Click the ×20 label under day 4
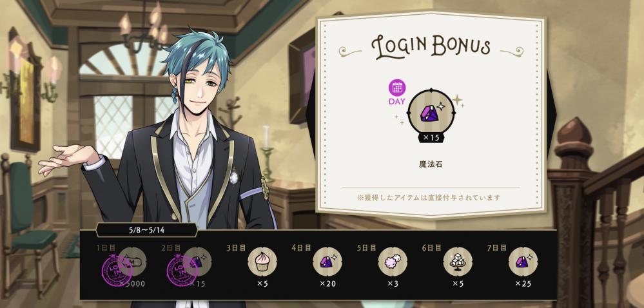The image size is (644, 308). click(x=327, y=284)
